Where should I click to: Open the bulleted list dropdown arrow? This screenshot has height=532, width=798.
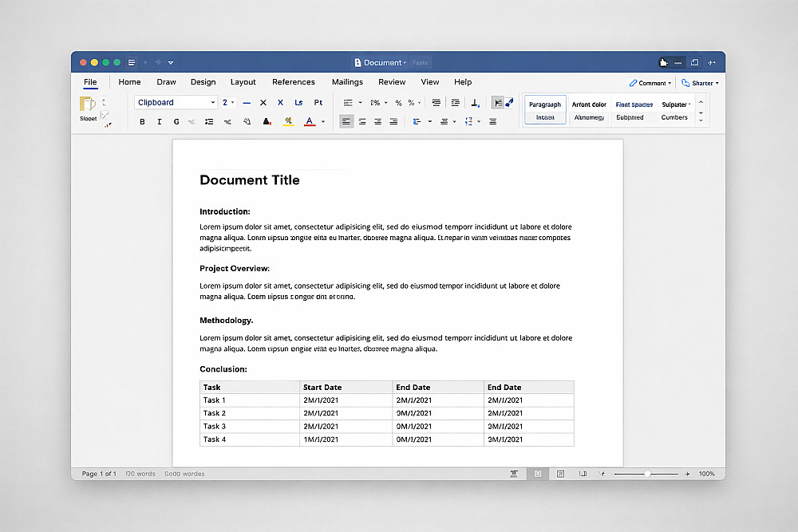(x=361, y=103)
